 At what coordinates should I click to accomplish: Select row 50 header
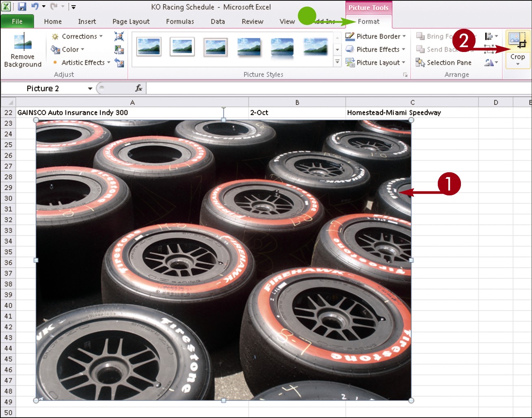point(8,412)
